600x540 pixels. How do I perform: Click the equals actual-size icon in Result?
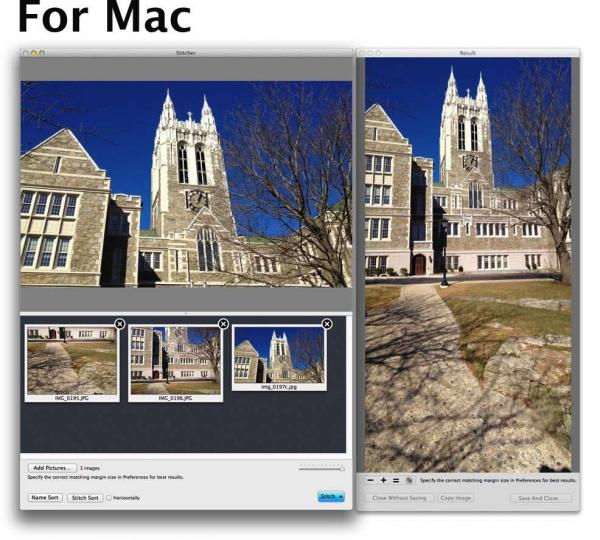396,480
